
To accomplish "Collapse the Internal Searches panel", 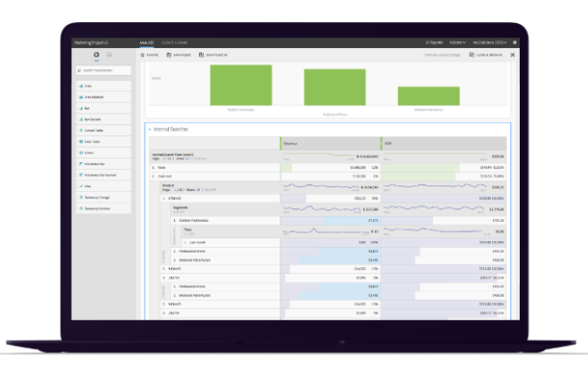I will (150, 130).
